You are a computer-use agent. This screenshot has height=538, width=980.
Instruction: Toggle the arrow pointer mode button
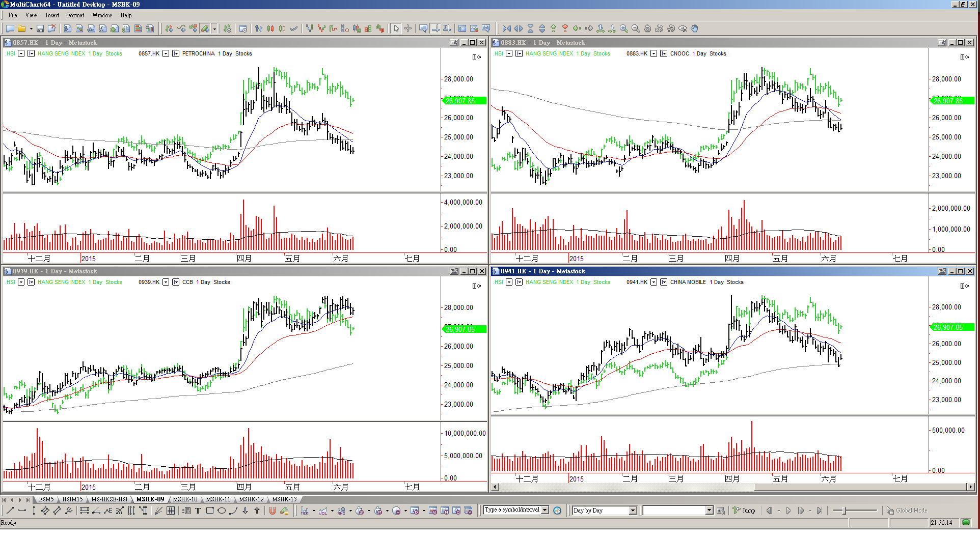pyautogui.click(x=396, y=29)
